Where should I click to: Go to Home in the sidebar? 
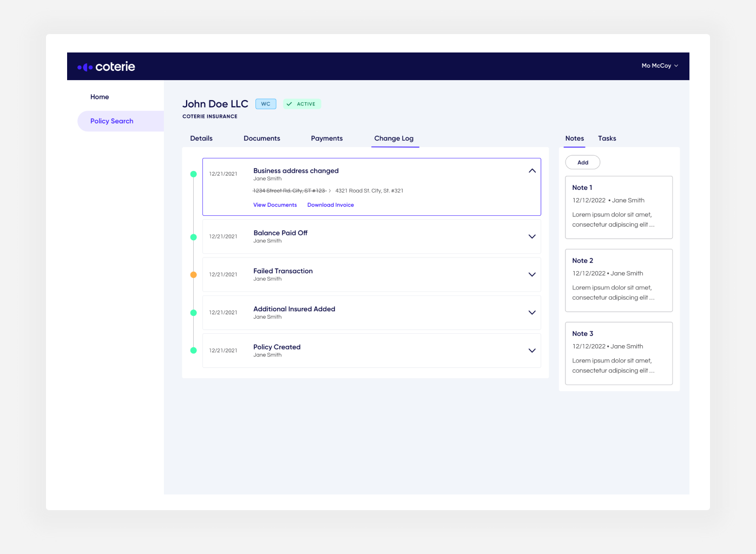tap(100, 97)
